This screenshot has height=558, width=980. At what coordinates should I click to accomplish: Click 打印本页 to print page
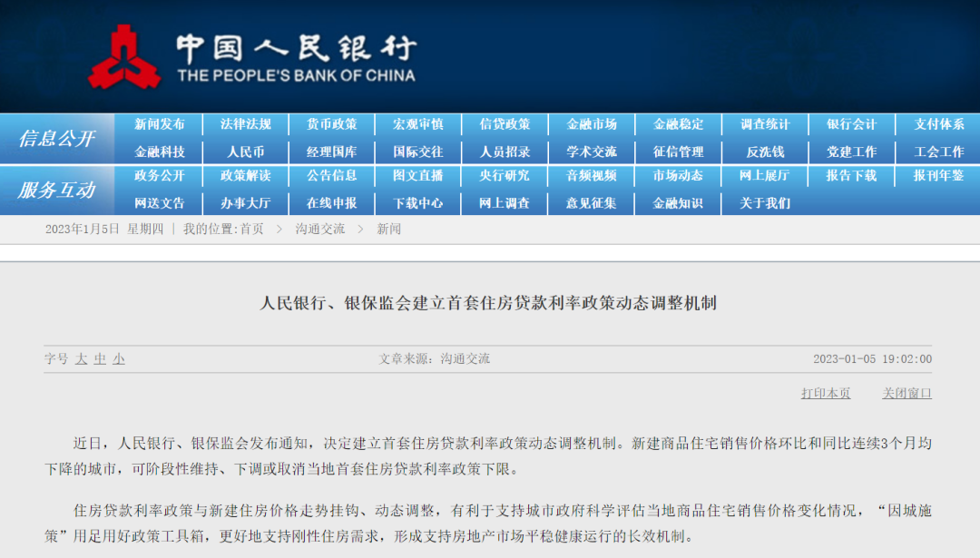[x=826, y=393]
